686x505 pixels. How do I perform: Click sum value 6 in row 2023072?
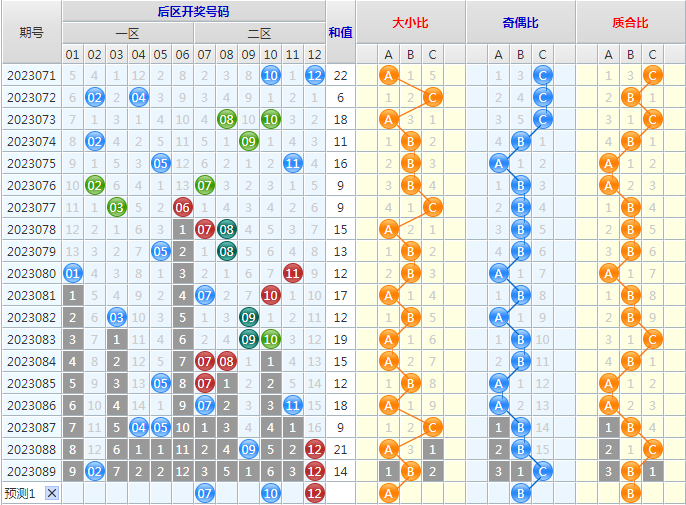click(340, 97)
